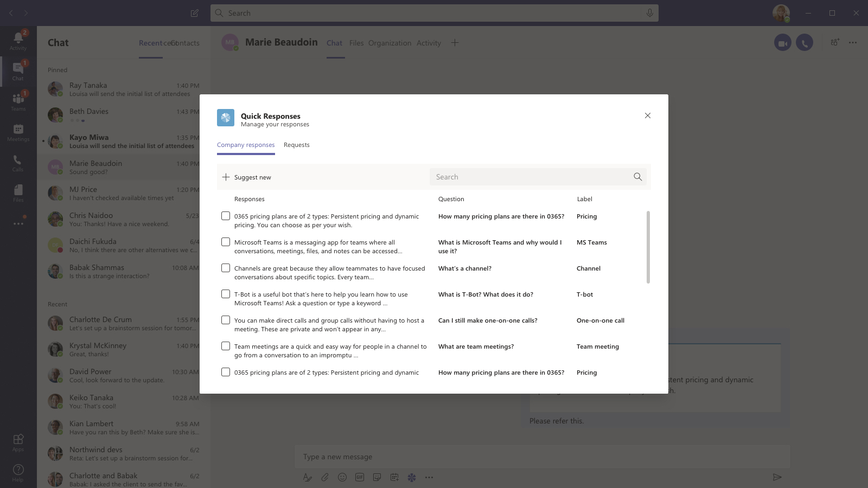The width and height of the screenshot is (868, 488).
Task: Go forward with the forward arrow
Action: click(25, 13)
